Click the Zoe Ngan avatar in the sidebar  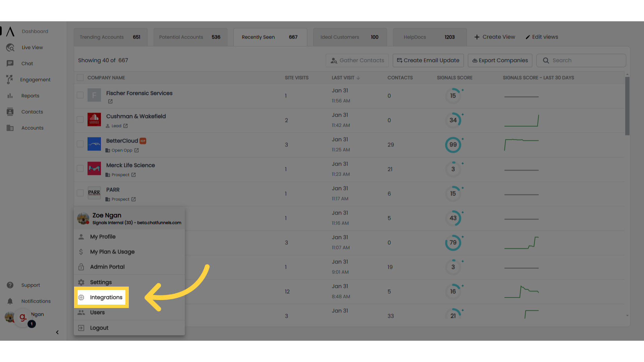click(9, 317)
